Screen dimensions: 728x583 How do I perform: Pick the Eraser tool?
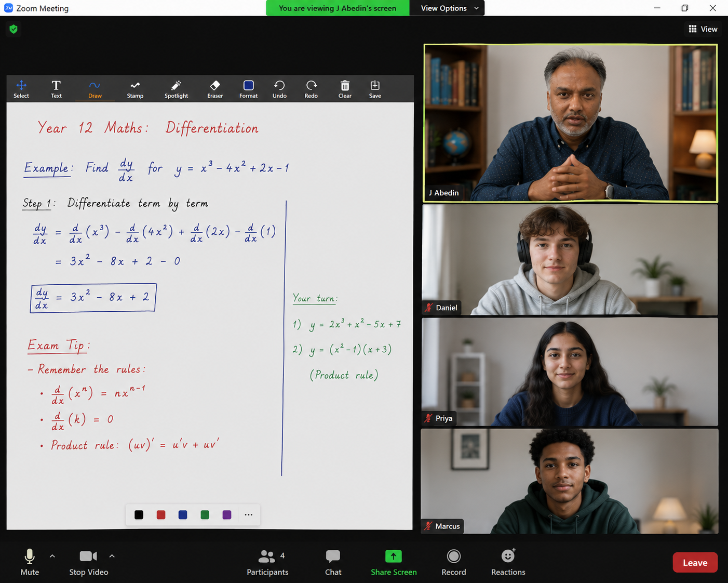click(215, 89)
